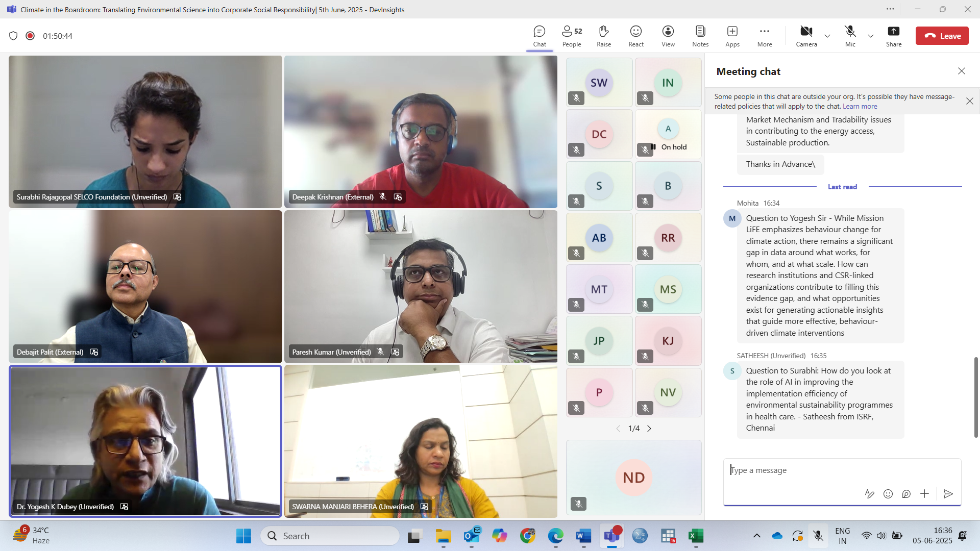Toggle the Camera on
The height and width of the screenshot is (551, 980).
806,36
